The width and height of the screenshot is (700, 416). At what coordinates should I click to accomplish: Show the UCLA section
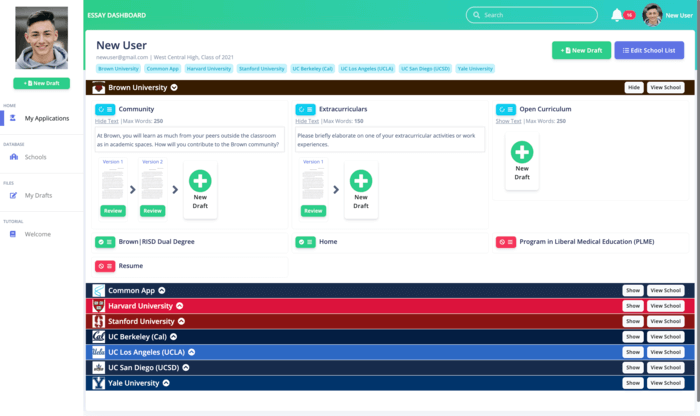[x=633, y=352]
